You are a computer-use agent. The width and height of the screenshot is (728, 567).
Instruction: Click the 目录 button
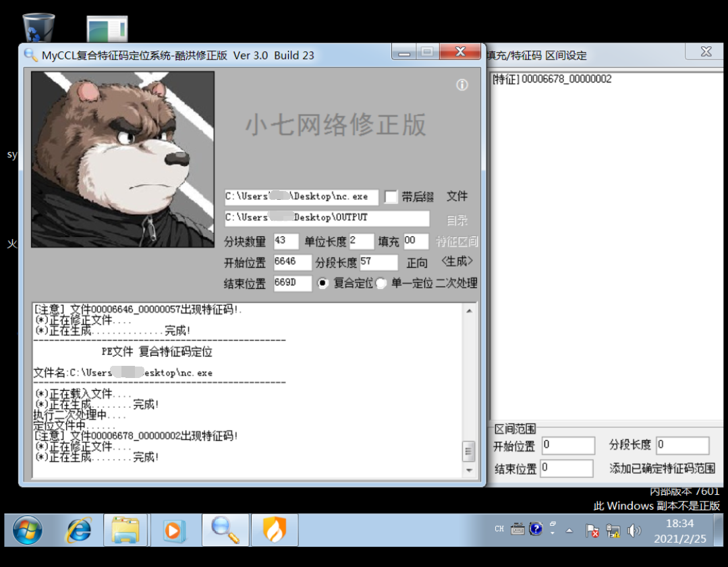[457, 220]
